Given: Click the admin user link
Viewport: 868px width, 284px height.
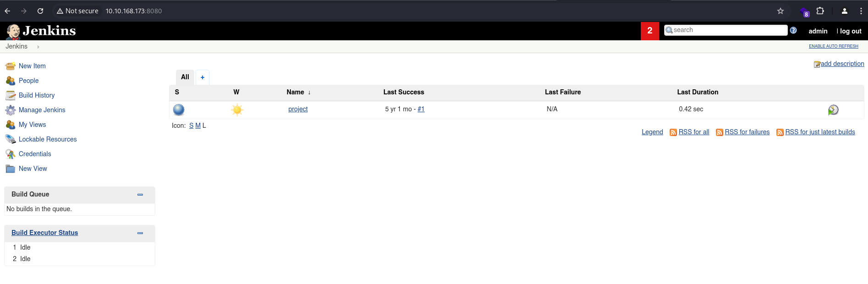Looking at the screenshot, I should pyautogui.click(x=818, y=31).
